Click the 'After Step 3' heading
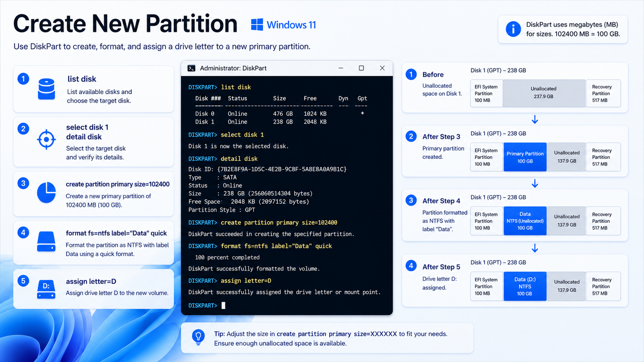 point(441,137)
